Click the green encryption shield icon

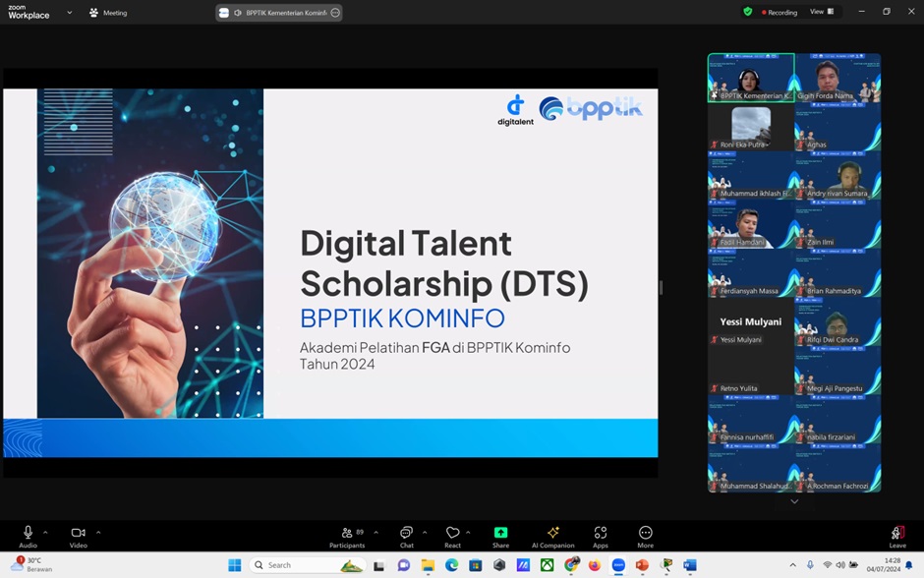[748, 12]
